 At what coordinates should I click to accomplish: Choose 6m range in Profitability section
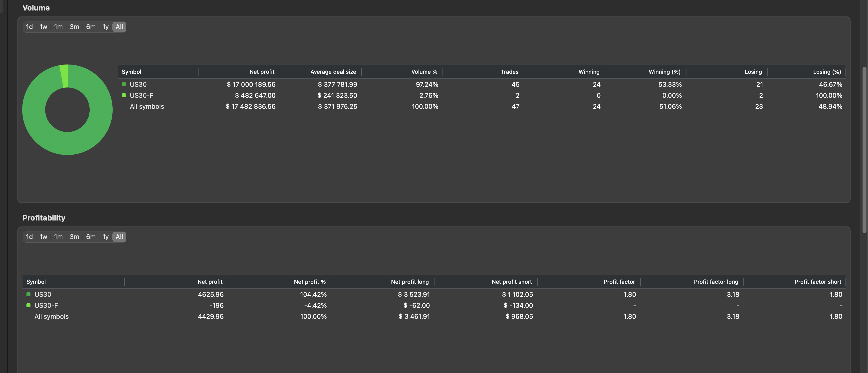[x=91, y=237]
